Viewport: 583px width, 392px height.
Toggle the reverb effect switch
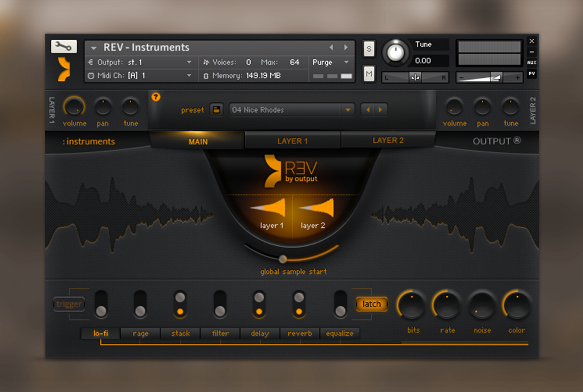[299, 304]
